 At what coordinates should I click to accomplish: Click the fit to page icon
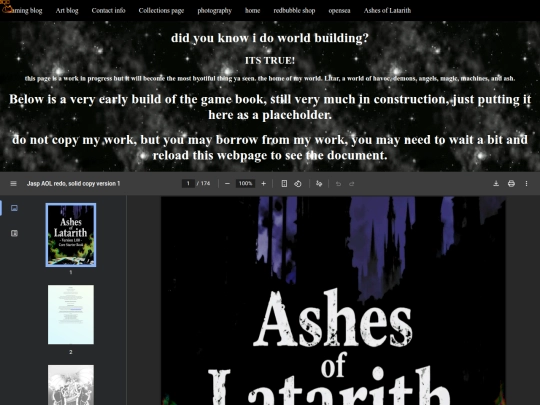pyautogui.click(x=284, y=184)
